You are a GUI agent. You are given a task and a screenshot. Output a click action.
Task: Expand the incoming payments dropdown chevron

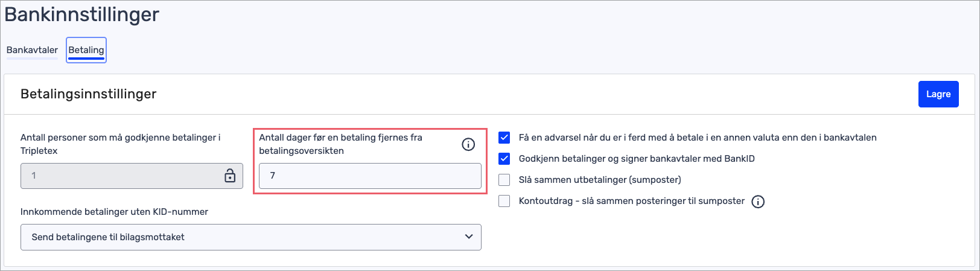[469, 237]
